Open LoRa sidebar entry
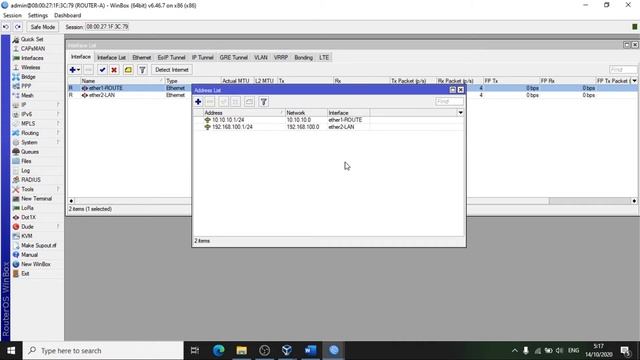The height and width of the screenshot is (360, 640). click(27, 208)
